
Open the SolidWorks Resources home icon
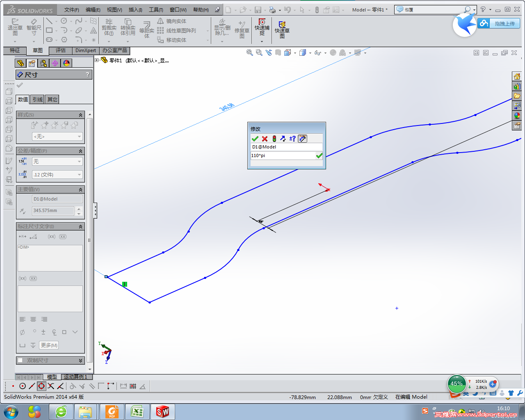[517, 76]
